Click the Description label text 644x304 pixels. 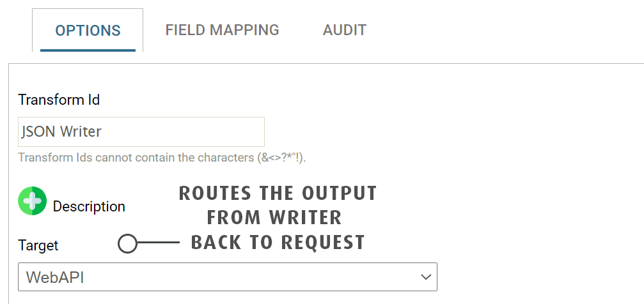[x=89, y=206]
